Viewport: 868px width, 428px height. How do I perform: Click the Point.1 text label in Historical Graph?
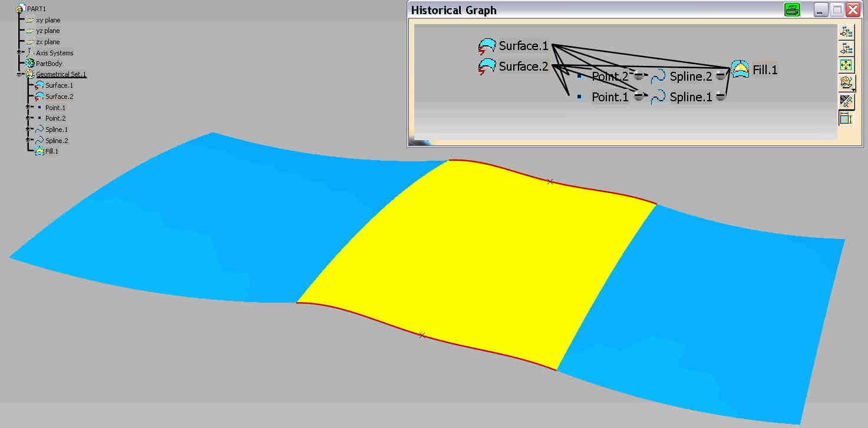[x=610, y=98]
